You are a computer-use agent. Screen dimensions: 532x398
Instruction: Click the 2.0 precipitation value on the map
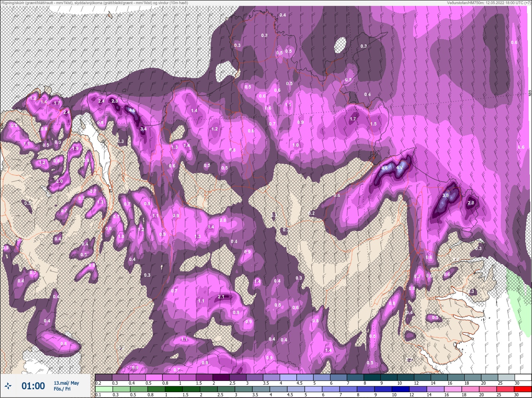click(x=59, y=181)
